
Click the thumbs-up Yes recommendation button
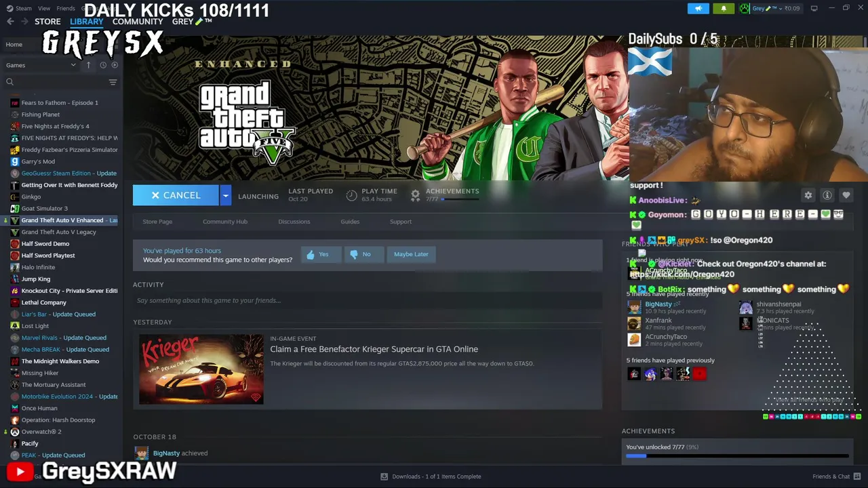point(321,254)
